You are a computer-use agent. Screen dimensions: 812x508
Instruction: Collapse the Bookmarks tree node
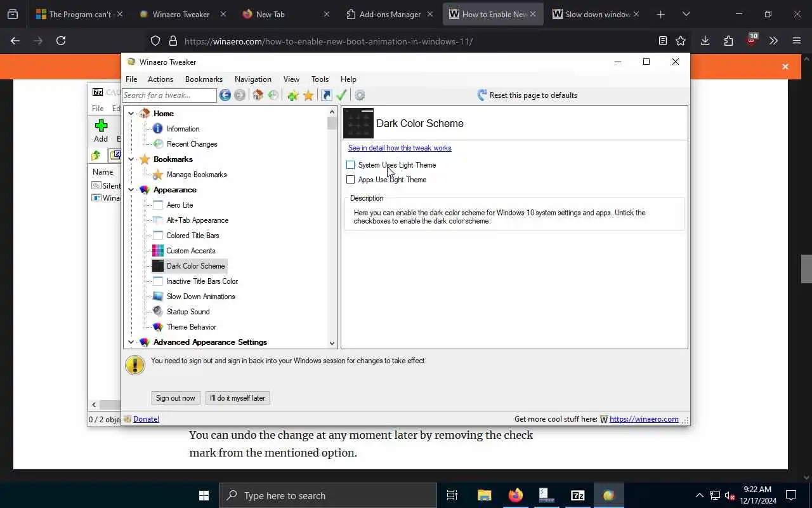(131, 159)
